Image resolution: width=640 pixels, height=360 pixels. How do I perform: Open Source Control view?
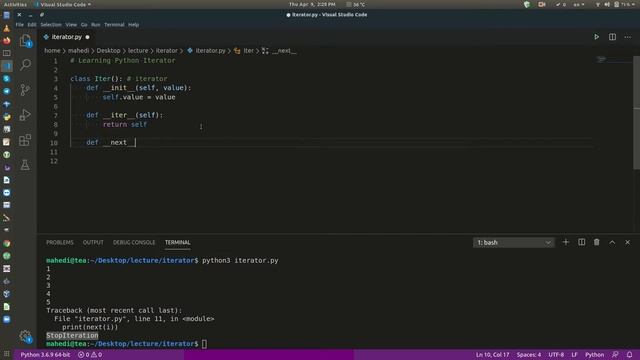click(x=25, y=90)
